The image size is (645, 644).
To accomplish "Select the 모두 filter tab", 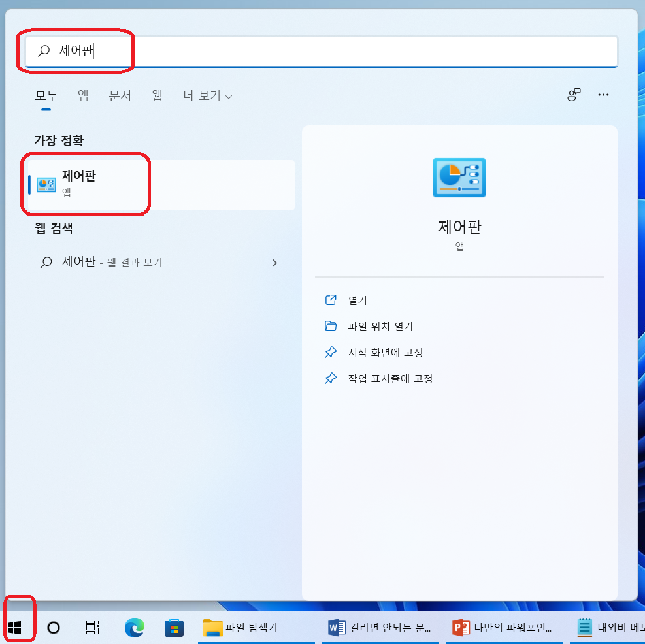I will point(46,96).
